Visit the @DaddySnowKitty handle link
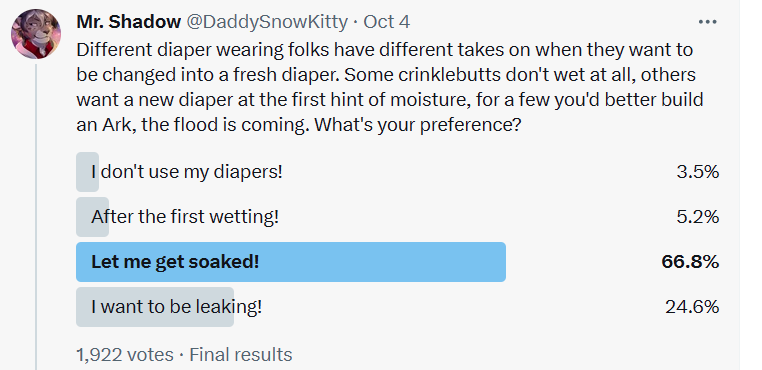762x370 pixels. pos(267,21)
